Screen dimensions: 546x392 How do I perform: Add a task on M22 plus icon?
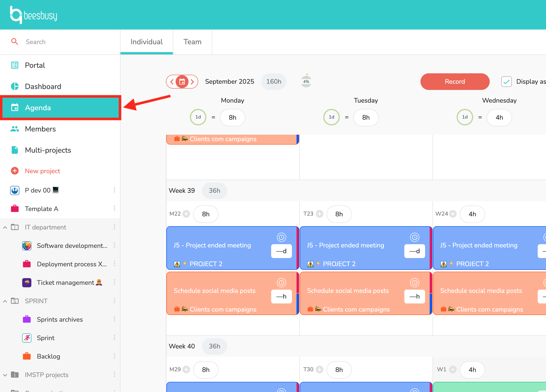(x=186, y=214)
